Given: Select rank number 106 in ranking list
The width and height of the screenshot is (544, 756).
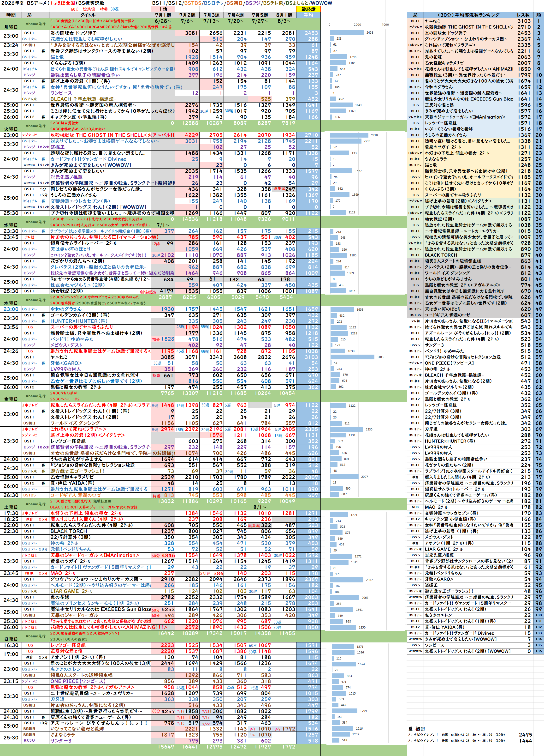Looking at the screenshot, I should (x=539, y=651).
